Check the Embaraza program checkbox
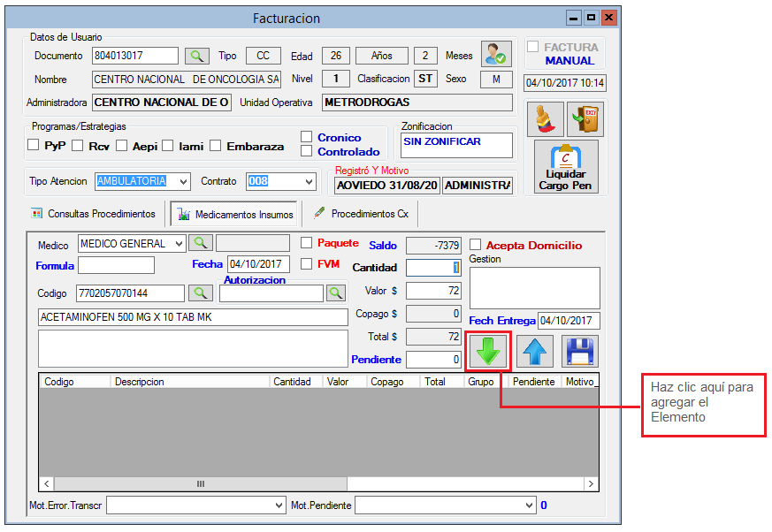The height and width of the screenshot is (532, 772). 215,146
